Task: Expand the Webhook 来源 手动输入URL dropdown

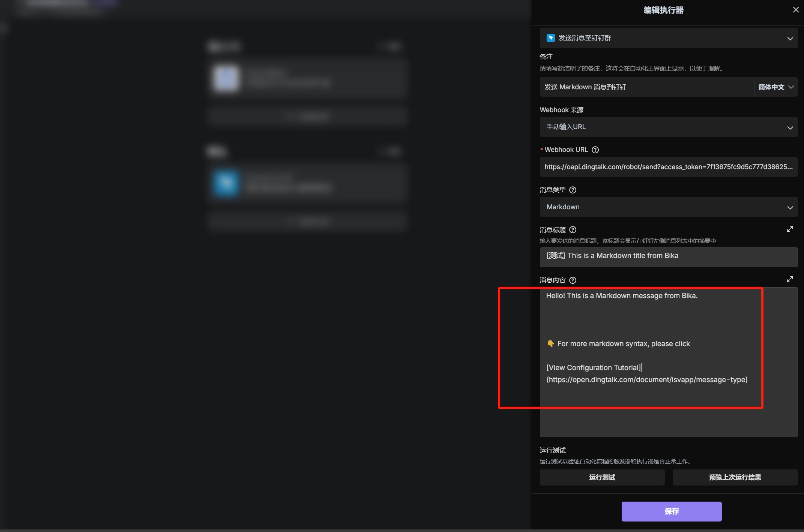Action: [x=669, y=127]
